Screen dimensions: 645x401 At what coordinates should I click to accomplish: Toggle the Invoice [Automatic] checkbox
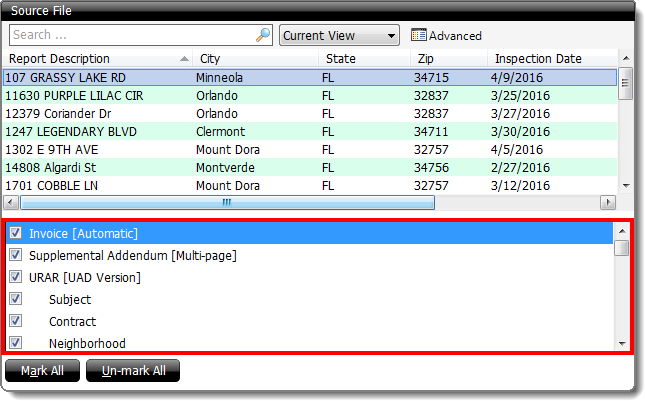coord(15,233)
